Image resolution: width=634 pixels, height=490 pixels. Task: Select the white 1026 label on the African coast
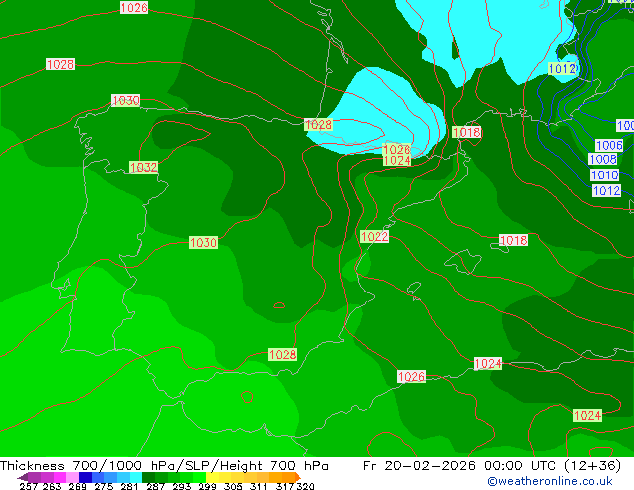click(412, 376)
